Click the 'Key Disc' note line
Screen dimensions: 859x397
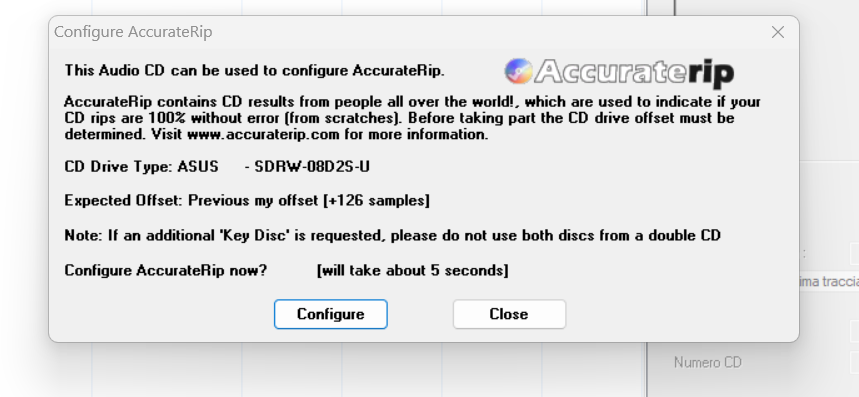tap(392, 235)
